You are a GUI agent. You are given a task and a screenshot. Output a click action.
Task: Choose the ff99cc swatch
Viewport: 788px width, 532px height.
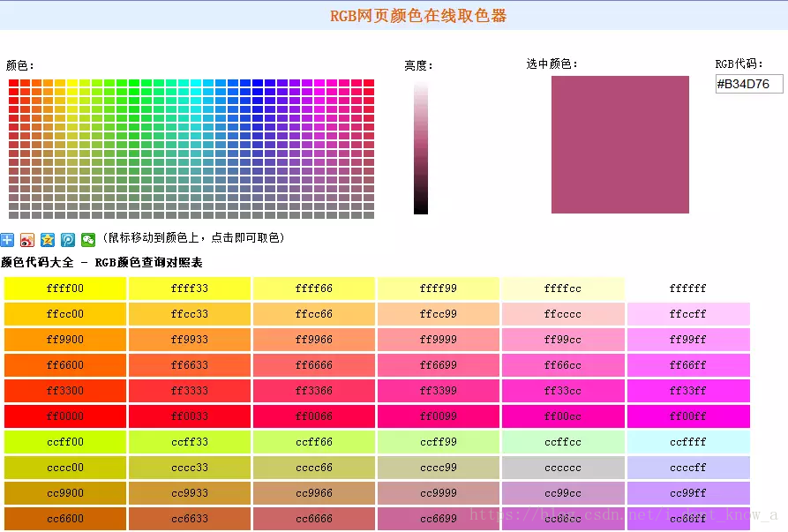coord(563,340)
